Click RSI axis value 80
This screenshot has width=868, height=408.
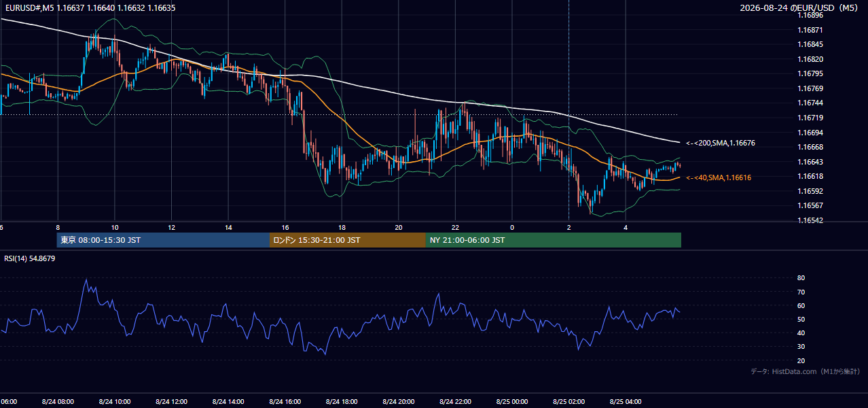point(801,278)
